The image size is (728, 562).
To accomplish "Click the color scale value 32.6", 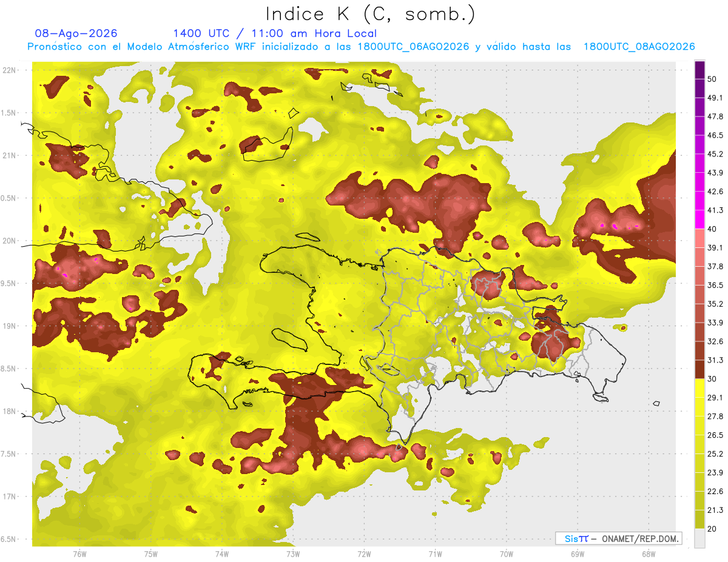I will pyautogui.click(x=715, y=341).
